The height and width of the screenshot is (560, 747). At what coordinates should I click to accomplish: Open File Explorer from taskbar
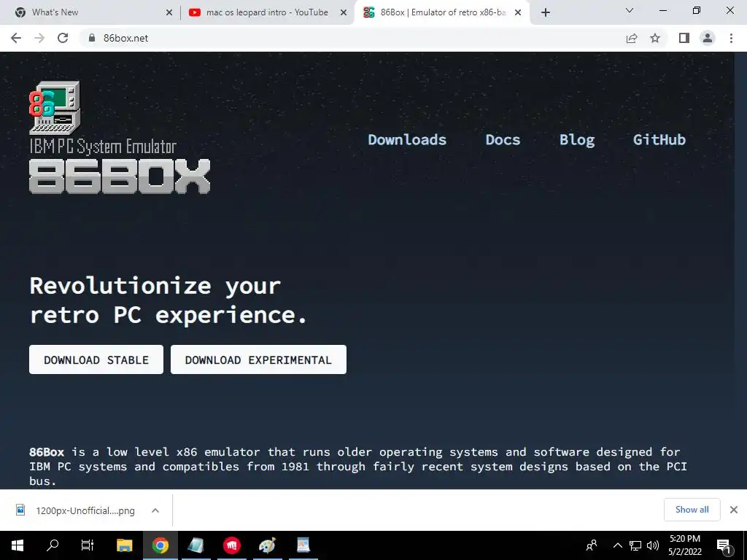point(124,545)
